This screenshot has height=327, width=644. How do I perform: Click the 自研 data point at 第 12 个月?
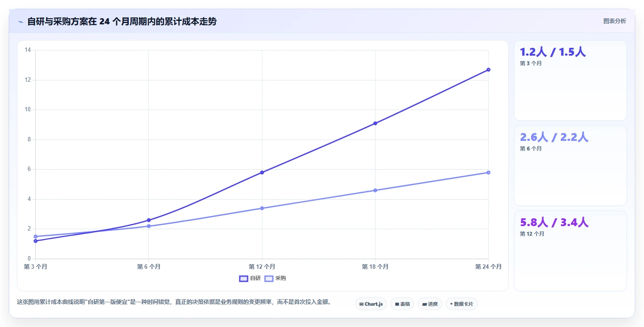[262, 173]
